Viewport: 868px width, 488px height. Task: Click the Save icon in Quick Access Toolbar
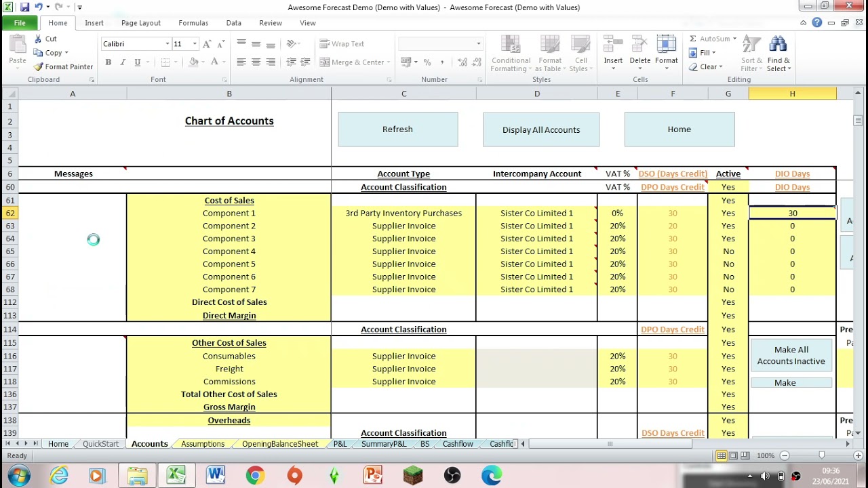pyautogui.click(x=24, y=7)
